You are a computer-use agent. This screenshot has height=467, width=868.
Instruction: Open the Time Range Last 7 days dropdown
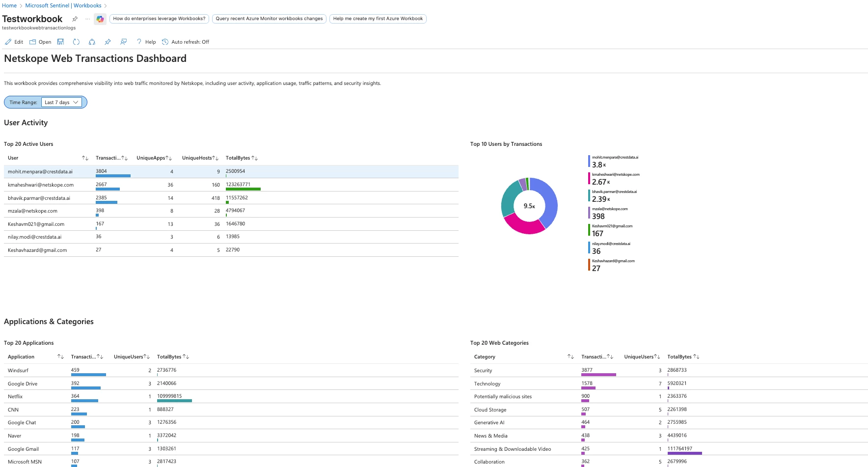click(x=61, y=102)
